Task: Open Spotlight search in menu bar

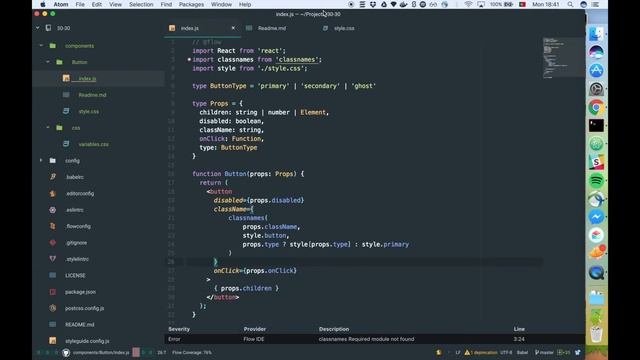Action: pyautogui.click(x=570, y=4)
